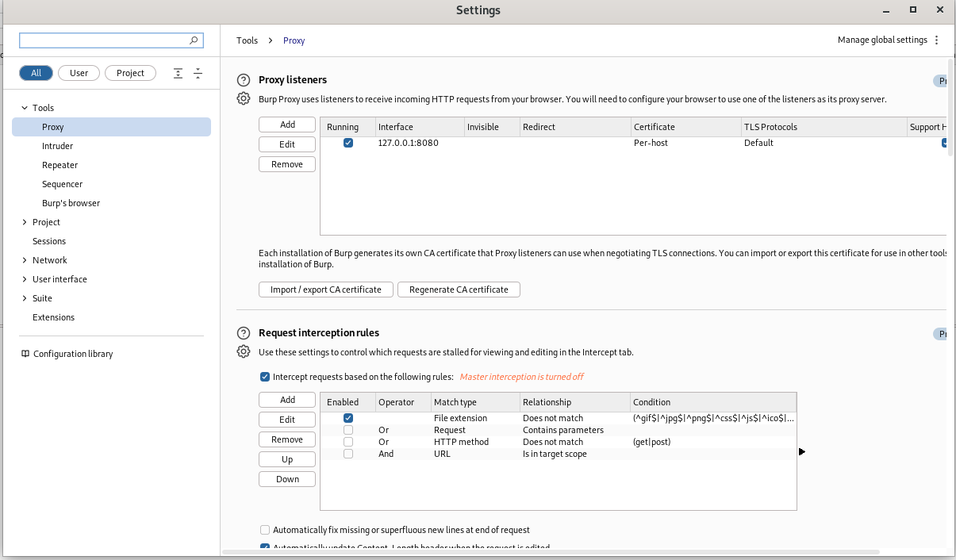Click Import / export CA certificate

(x=326, y=290)
